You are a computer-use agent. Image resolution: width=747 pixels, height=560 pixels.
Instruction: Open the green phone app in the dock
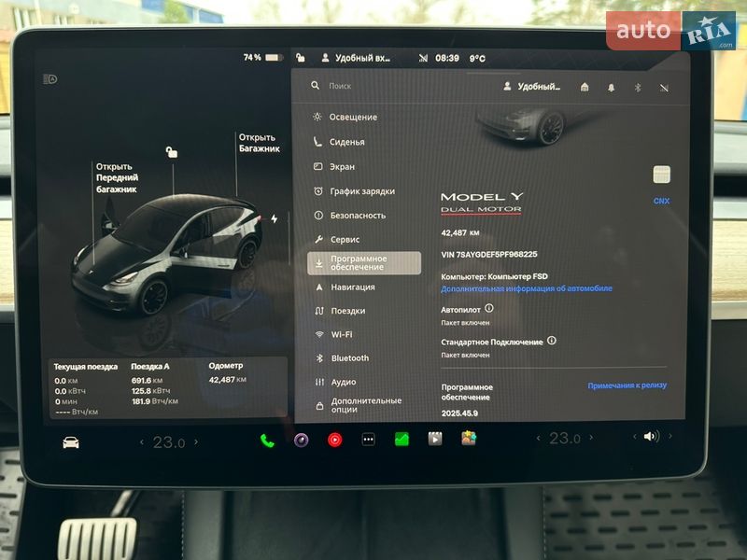tap(268, 439)
